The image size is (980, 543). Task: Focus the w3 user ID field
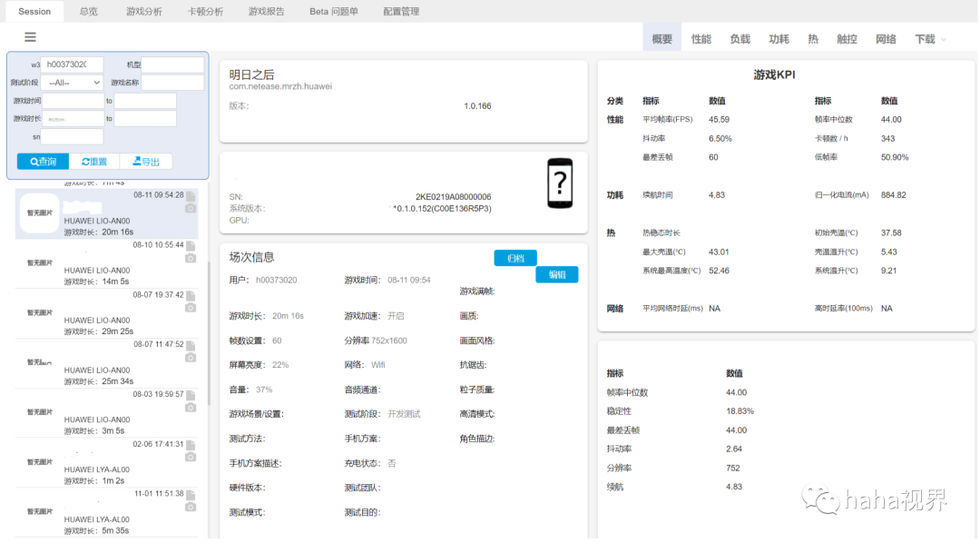click(73, 64)
